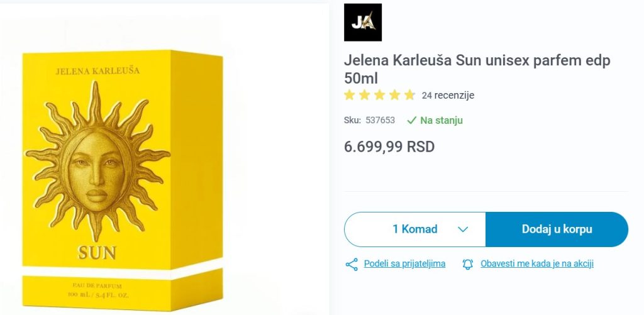Open Podeli sa prijateljima link
Viewport: 644px width, 315px height.
(404, 263)
